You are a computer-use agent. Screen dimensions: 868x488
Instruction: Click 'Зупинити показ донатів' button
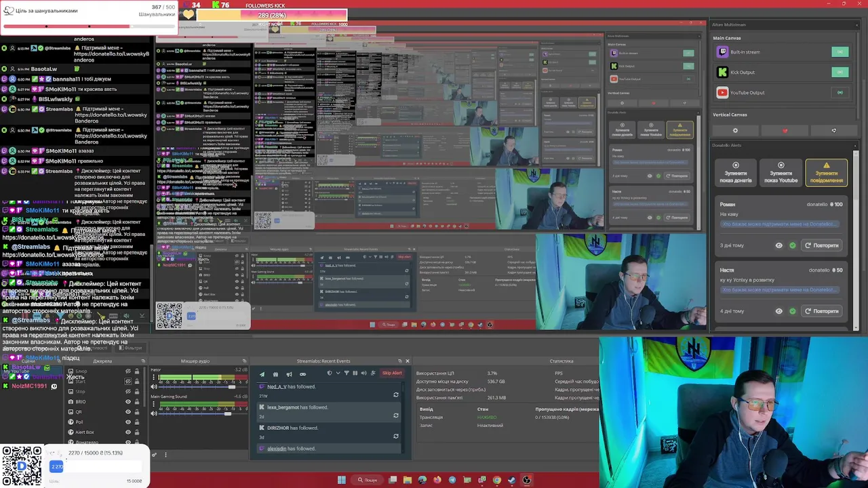[x=736, y=173]
